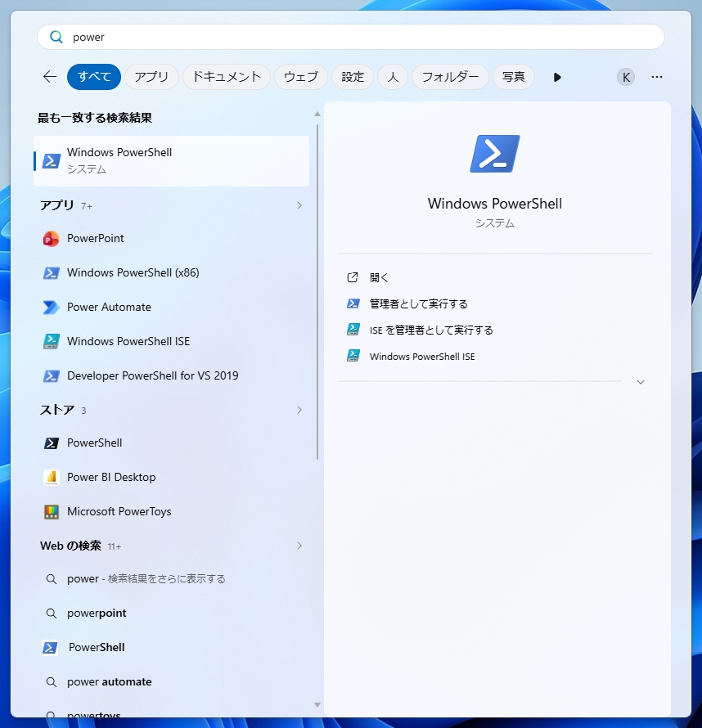Click the Windows PowerShell ISE icon in apps list
Screen dimensions: 702x728
[51, 342]
